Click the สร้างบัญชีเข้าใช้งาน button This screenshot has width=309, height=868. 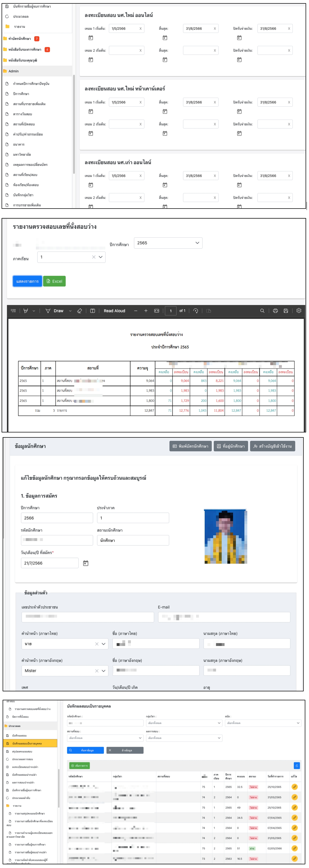click(273, 446)
